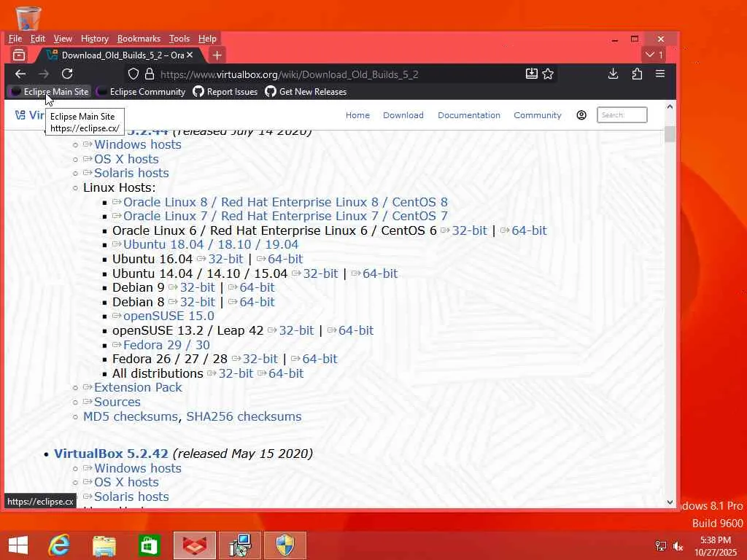Download Ubuntu 18.04 / 18.10 / 19.04 package
Viewport: 747px width, 560px height.
[211, 245]
